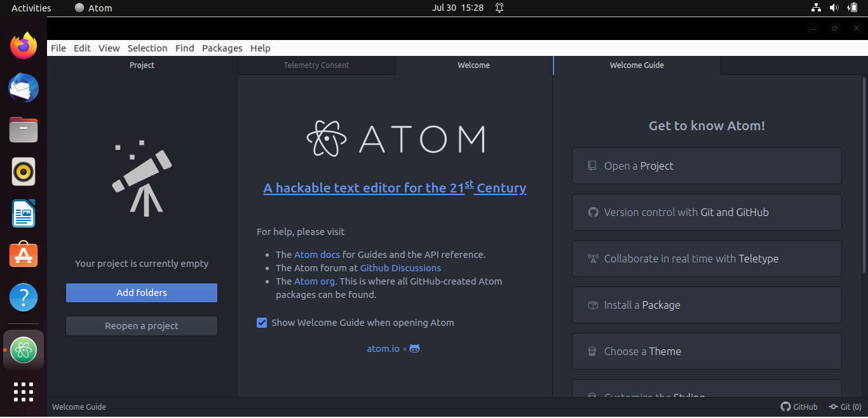Expand the Open a Project section
Viewport: 868px width, 418px height.
(707, 166)
